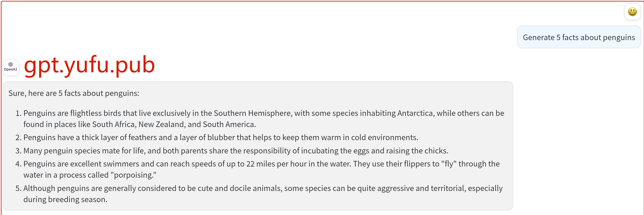The height and width of the screenshot is (215, 644).
Task: Click the red gpt.yufu.pub watermark text
Action: coord(89,65)
